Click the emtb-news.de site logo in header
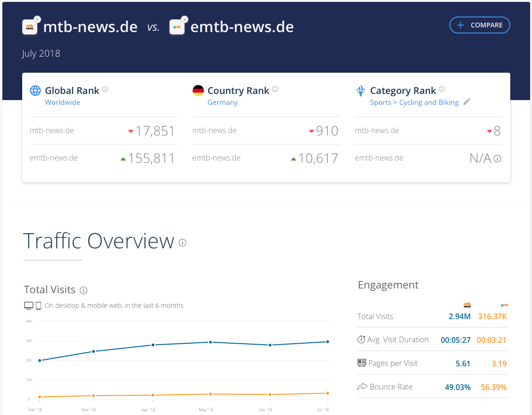This screenshot has height=415, width=532. (177, 27)
